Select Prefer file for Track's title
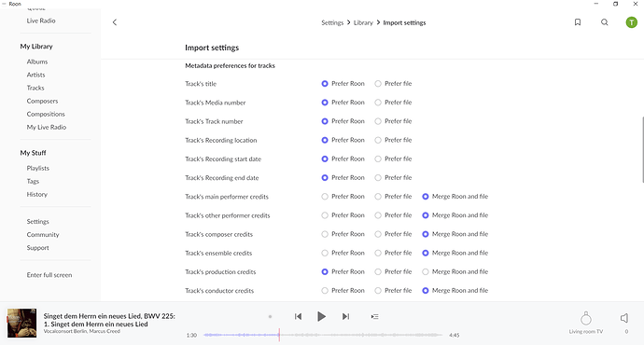The width and height of the screenshot is (644, 345). pos(378,84)
